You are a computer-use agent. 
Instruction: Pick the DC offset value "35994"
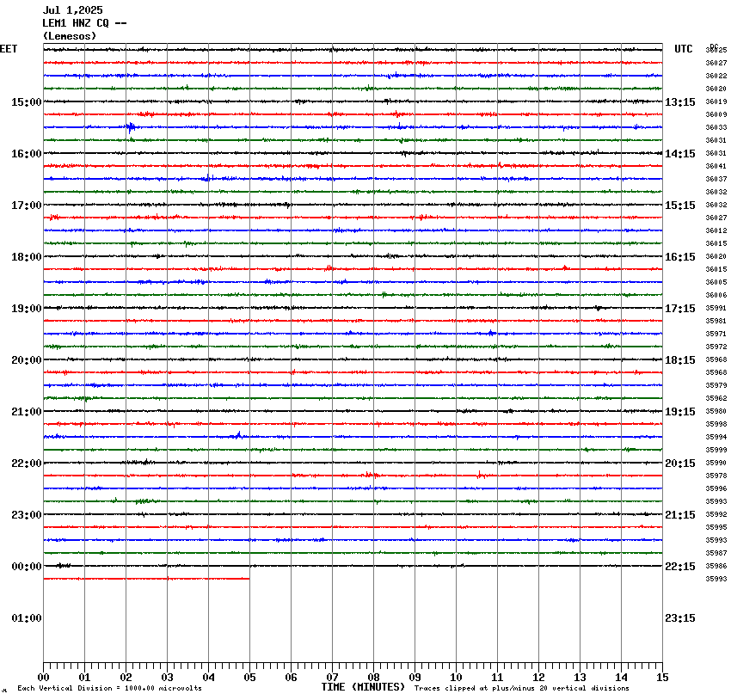[x=716, y=437]
